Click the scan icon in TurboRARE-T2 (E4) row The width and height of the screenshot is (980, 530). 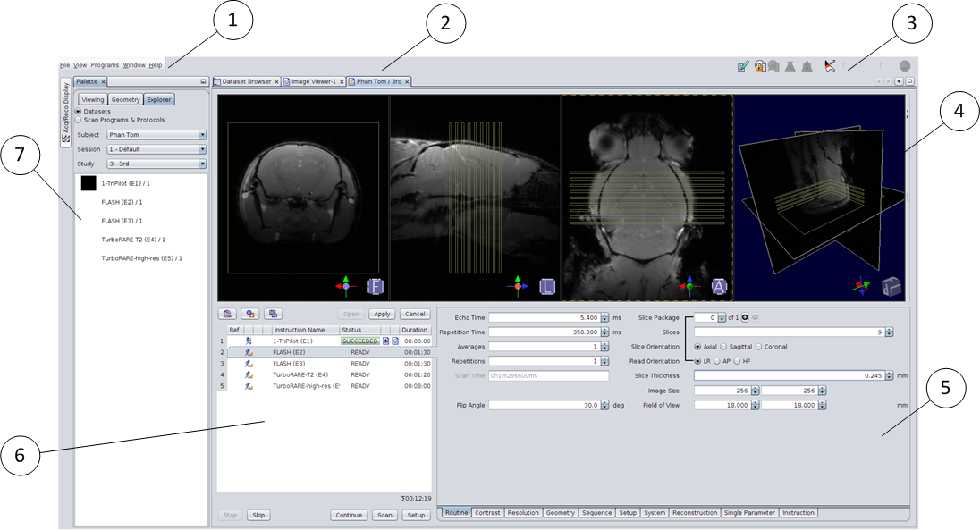[248, 375]
